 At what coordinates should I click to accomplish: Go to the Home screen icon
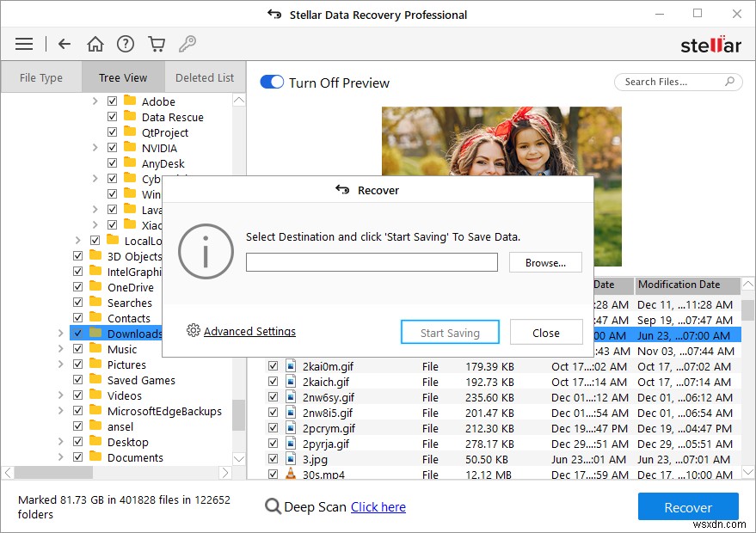point(95,43)
